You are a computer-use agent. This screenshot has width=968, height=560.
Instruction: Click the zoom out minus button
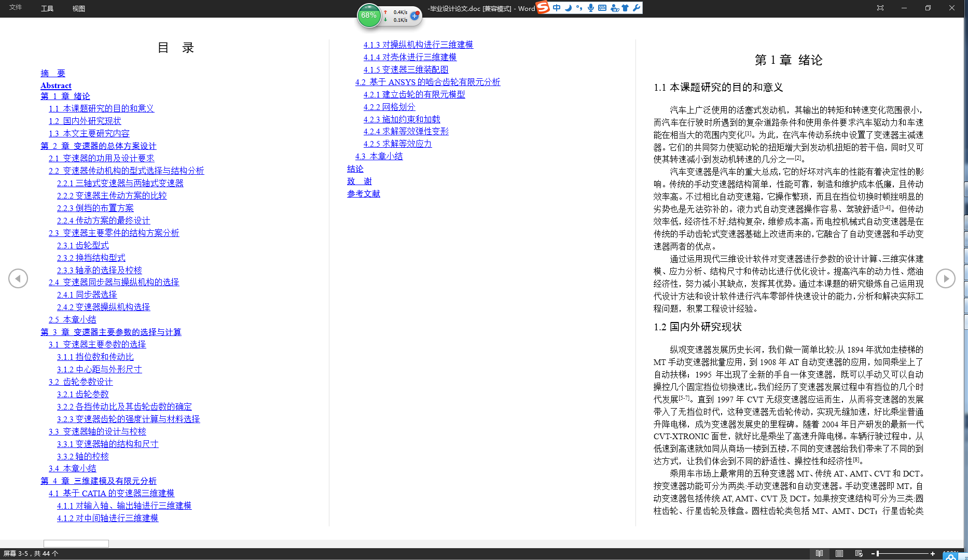(873, 554)
